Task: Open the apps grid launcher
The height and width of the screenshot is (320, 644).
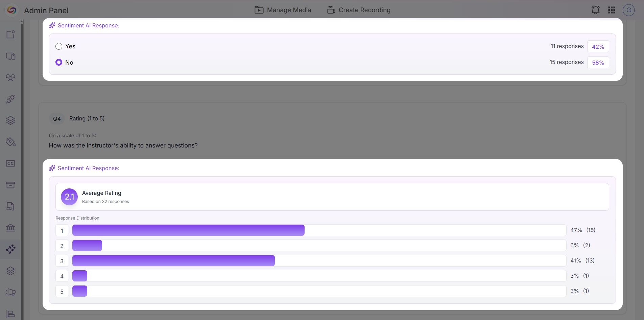Action: [x=612, y=10]
